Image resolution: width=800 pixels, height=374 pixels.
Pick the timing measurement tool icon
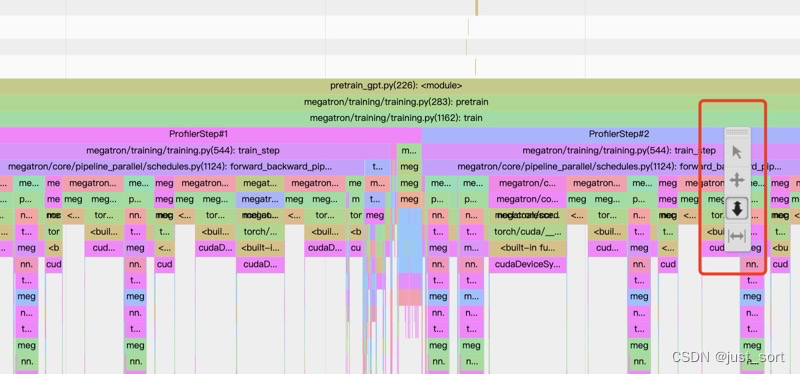click(737, 236)
